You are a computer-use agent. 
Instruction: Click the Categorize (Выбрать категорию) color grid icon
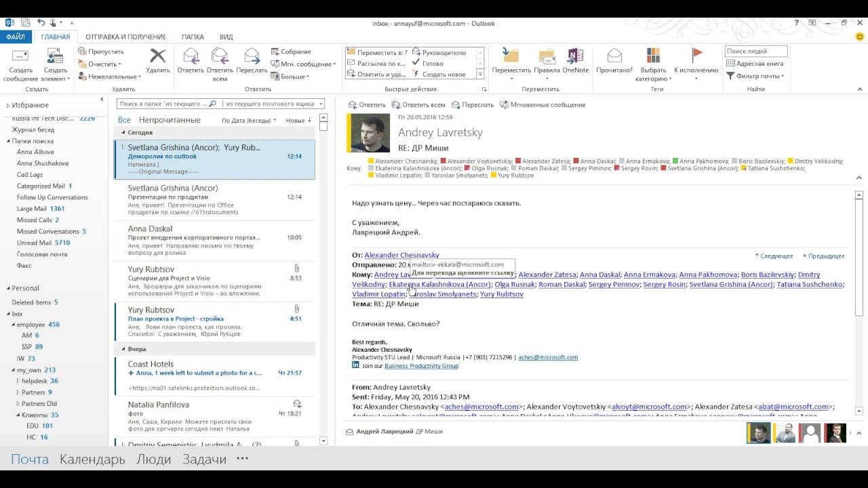pyautogui.click(x=653, y=56)
